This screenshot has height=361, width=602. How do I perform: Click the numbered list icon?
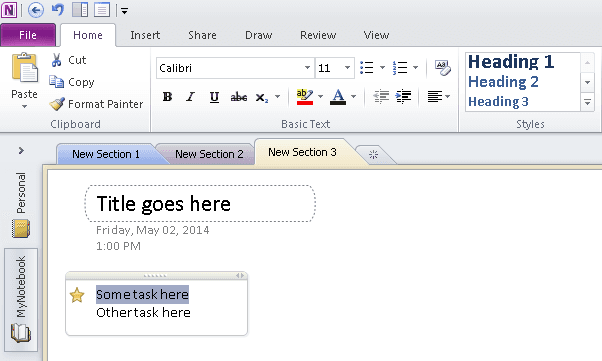click(x=400, y=68)
